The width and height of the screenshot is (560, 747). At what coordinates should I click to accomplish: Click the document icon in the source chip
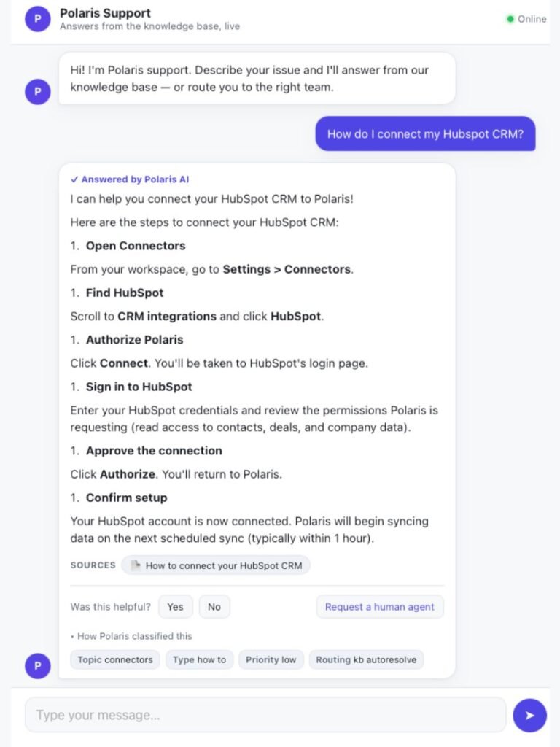(136, 565)
